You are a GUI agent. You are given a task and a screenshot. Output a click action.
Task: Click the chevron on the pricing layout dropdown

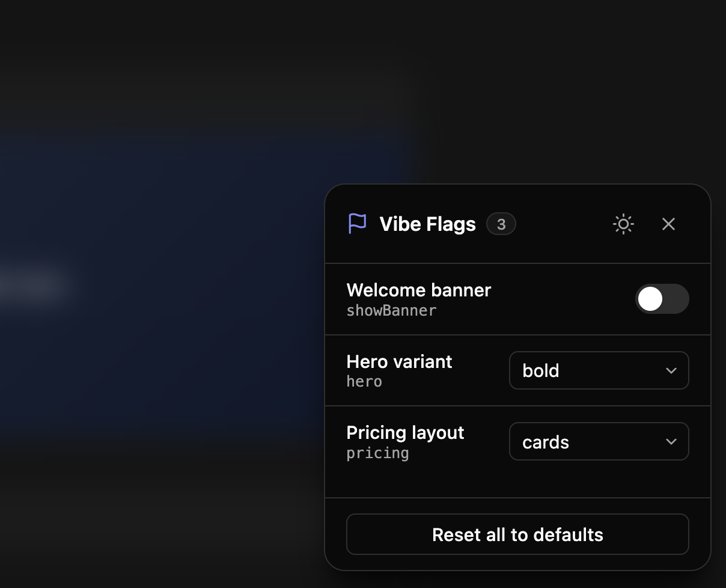[x=671, y=441]
